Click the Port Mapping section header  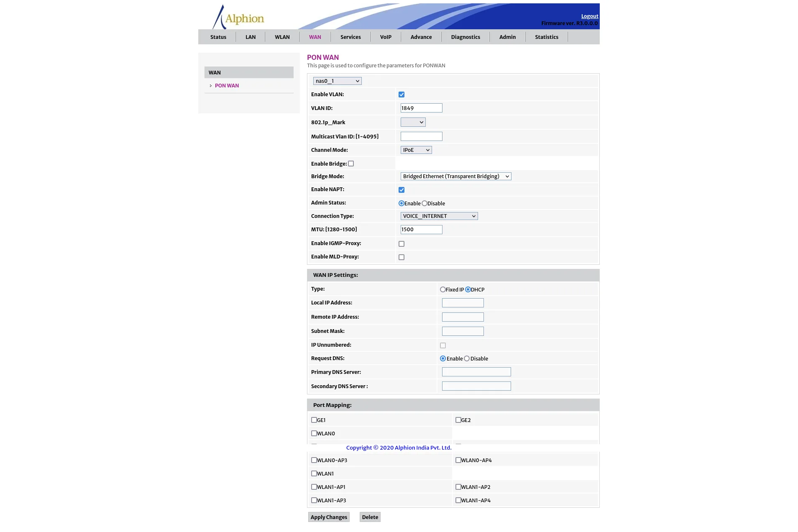(453, 405)
